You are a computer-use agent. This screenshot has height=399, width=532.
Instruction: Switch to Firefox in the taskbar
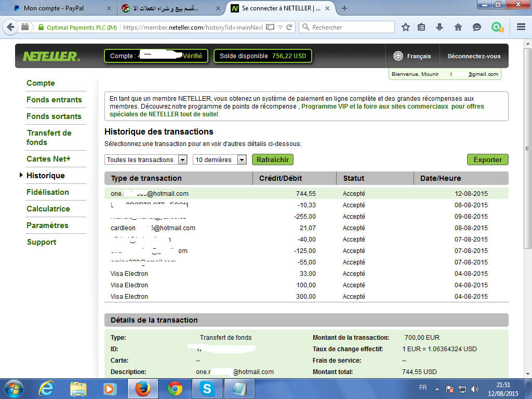[142, 389]
